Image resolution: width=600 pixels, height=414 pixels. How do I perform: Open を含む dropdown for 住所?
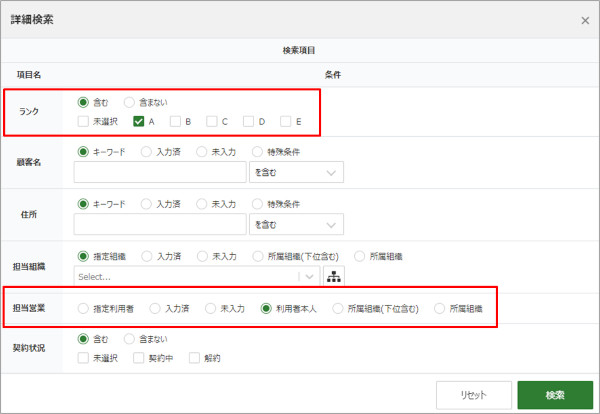296,224
